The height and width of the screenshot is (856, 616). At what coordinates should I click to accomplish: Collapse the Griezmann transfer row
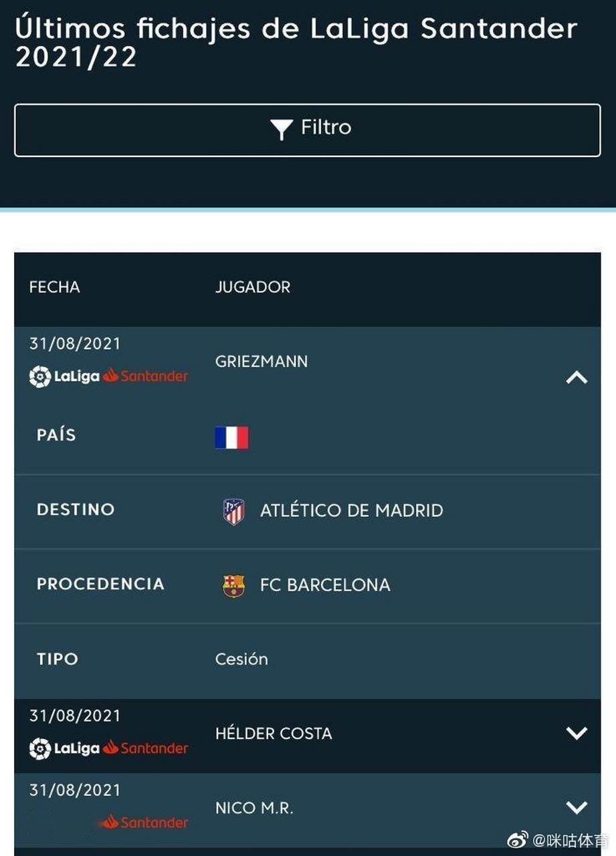pyautogui.click(x=576, y=378)
